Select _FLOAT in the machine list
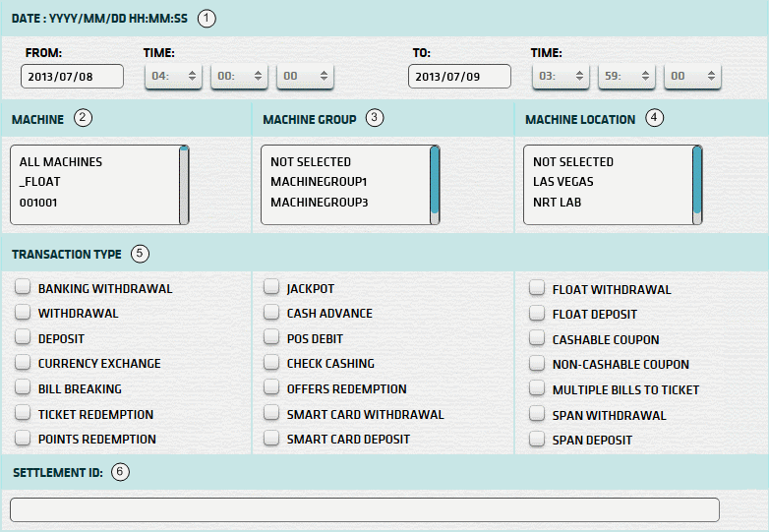769x532 pixels. pos(39,182)
